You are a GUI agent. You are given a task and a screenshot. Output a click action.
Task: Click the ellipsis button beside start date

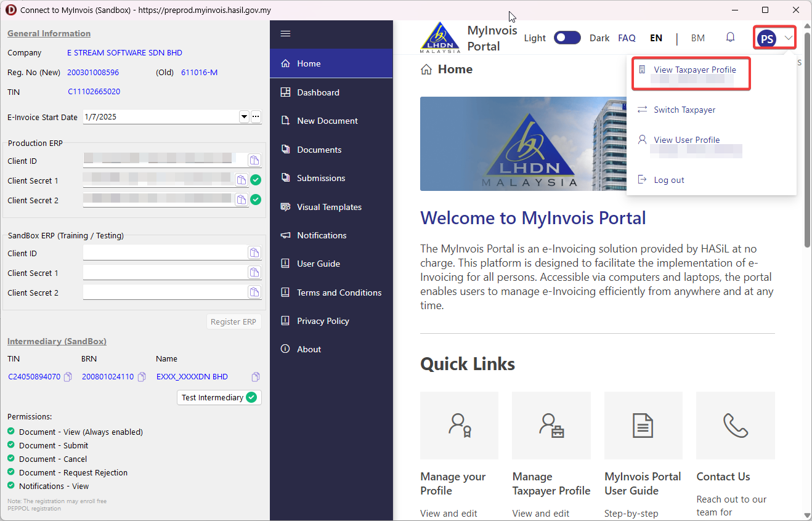256,116
